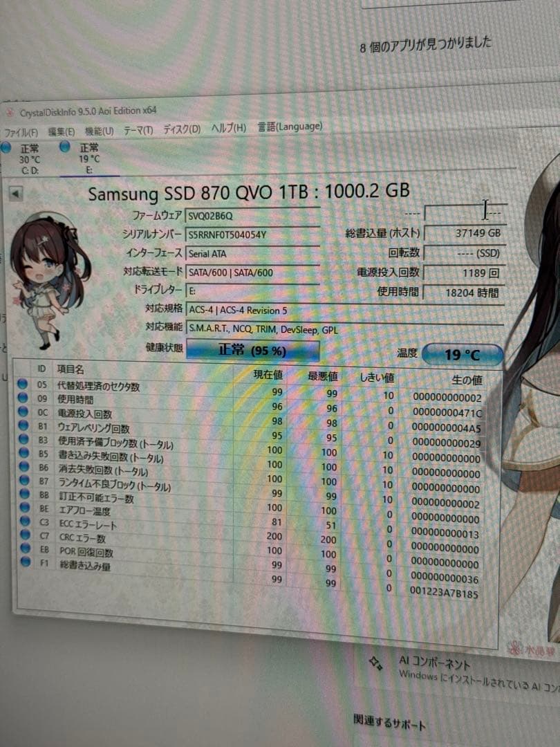Open the ディスク(D) menu
The image size is (560, 747).
(182, 127)
